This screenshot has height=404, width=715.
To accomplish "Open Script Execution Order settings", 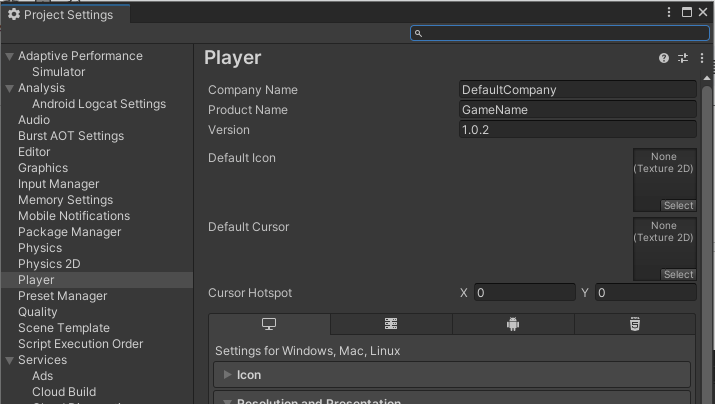I will click(x=80, y=344).
